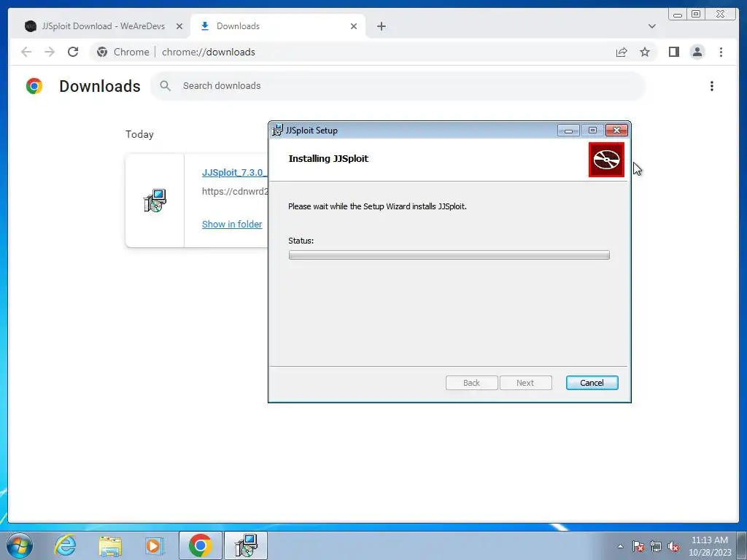Screen dimensions: 747x560
Task: Click the 'Today' date heading
Action: pos(139,134)
